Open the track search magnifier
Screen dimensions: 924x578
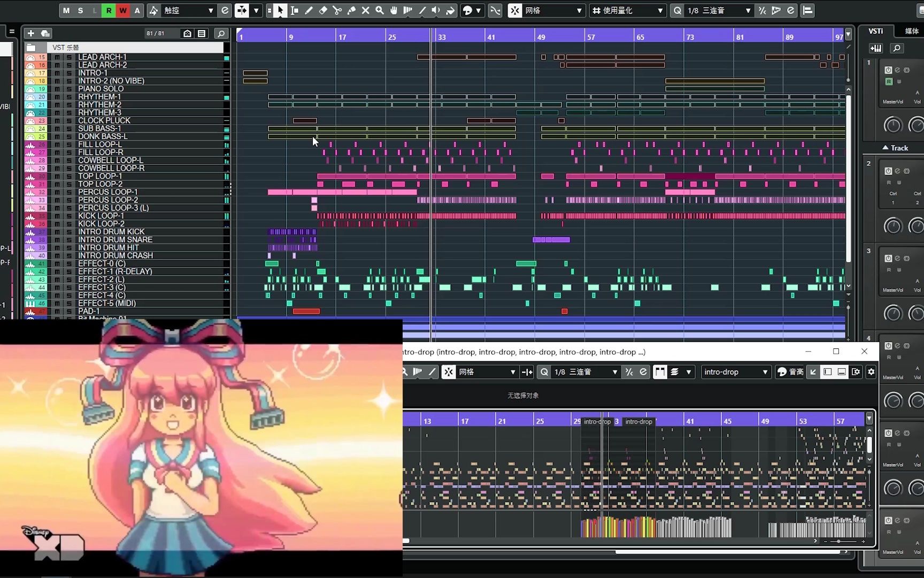coord(221,33)
